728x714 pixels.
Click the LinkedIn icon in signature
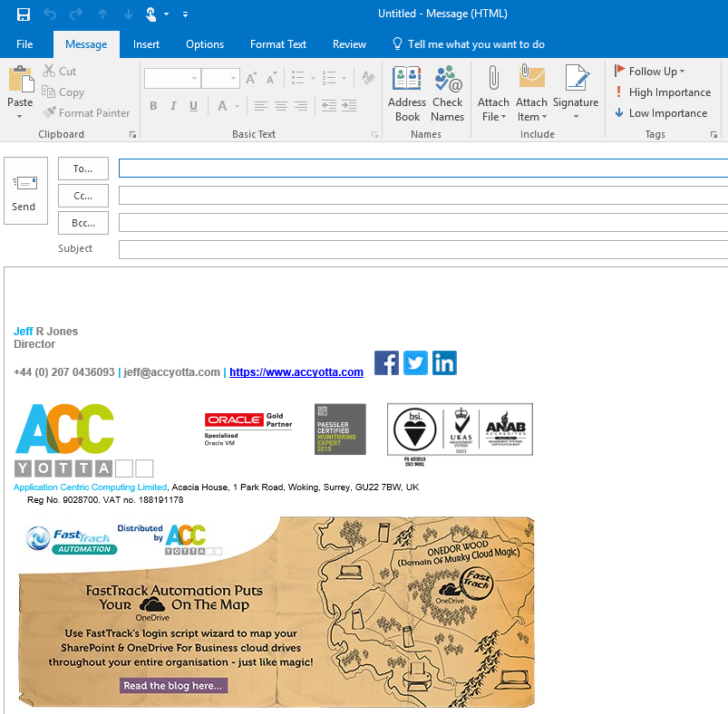click(445, 362)
